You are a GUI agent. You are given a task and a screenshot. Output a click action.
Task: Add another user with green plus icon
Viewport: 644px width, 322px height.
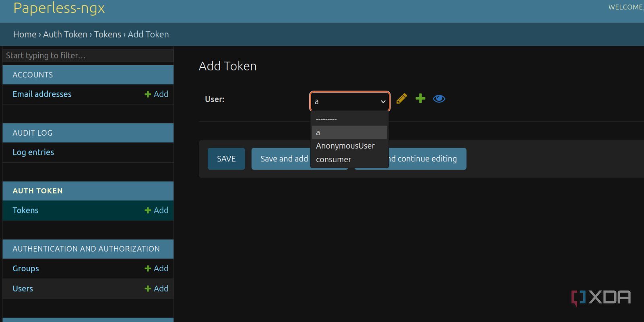pos(420,99)
